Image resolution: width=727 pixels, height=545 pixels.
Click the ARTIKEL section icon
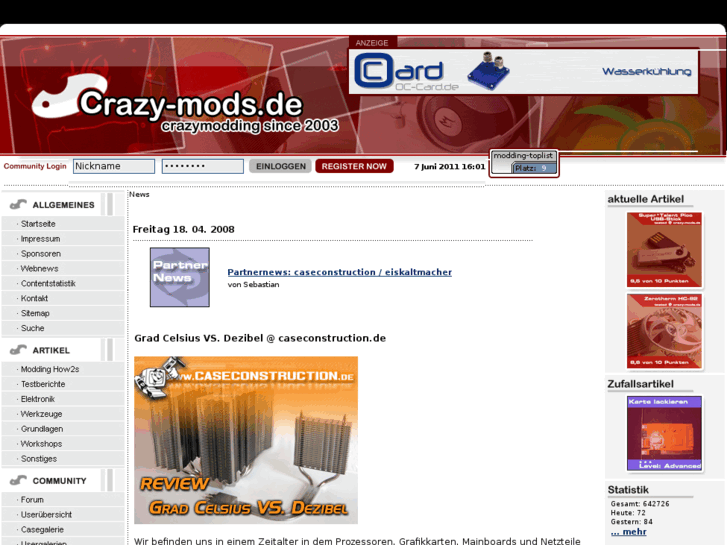[x=18, y=350]
